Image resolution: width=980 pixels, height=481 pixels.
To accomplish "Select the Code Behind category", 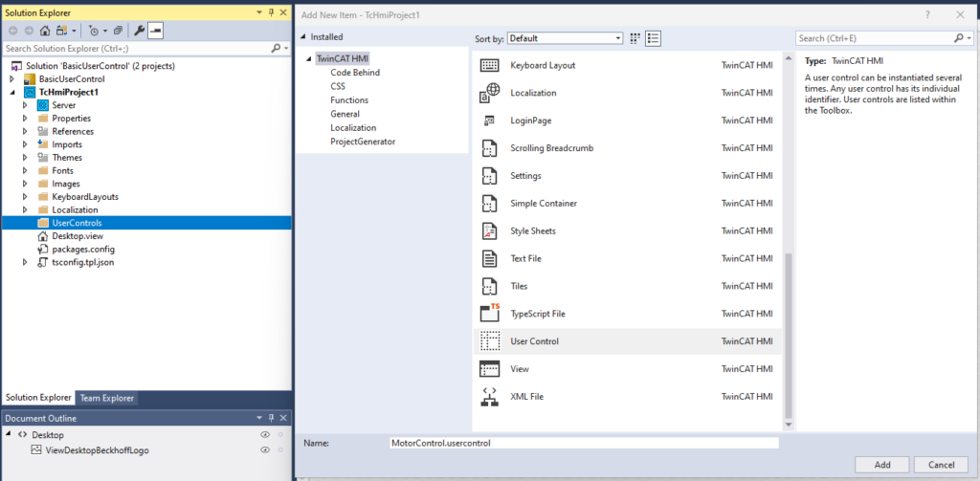I will pos(355,73).
